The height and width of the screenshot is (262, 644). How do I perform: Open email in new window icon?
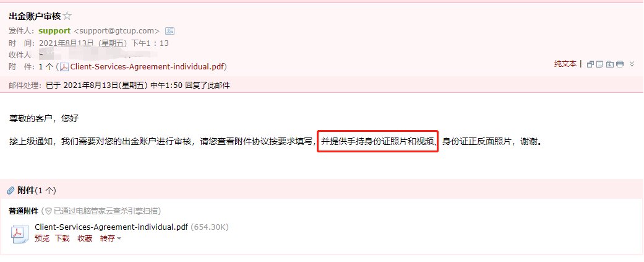(591, 64)
